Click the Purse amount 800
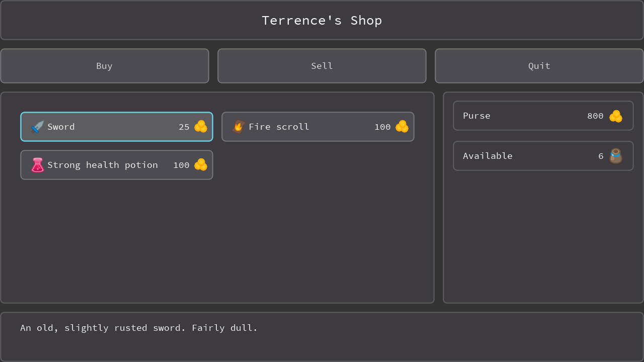Viewport: 644px width, 362px height. [x=595, y=116]
